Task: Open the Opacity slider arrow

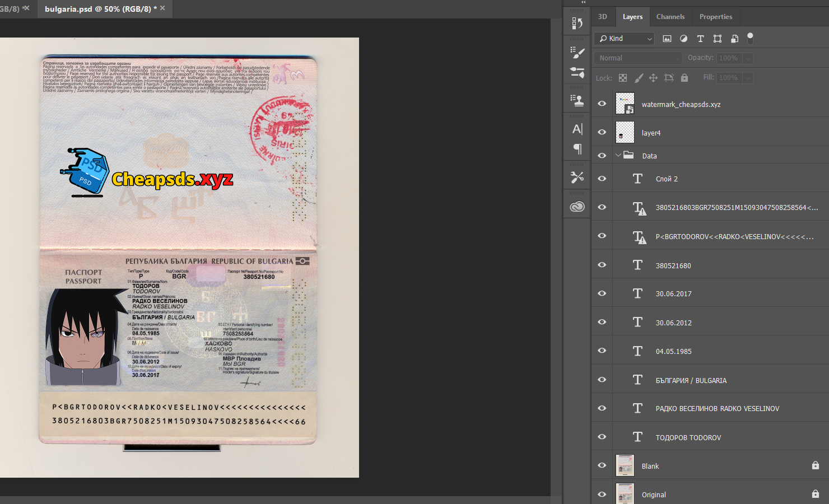Action: pos(748,58)
